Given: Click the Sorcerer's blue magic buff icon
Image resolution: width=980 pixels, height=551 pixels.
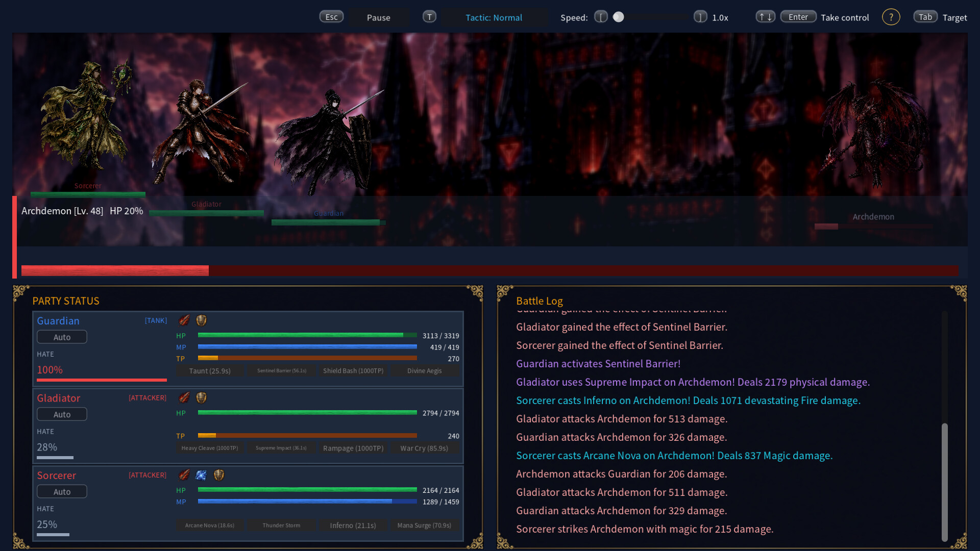Looking at the screenshot, I should [x=202, y=475].
